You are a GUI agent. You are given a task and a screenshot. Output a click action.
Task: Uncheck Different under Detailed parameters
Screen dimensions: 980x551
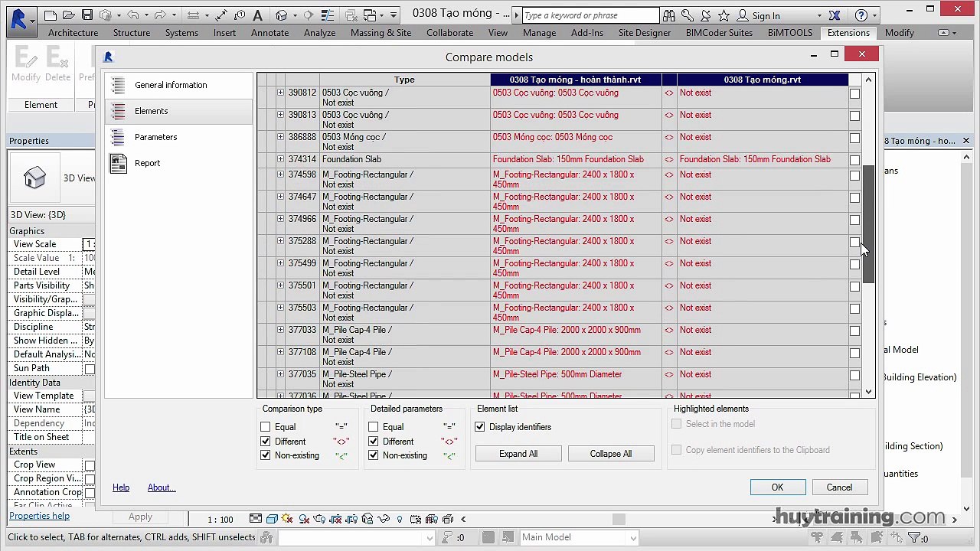click(374, 442)
